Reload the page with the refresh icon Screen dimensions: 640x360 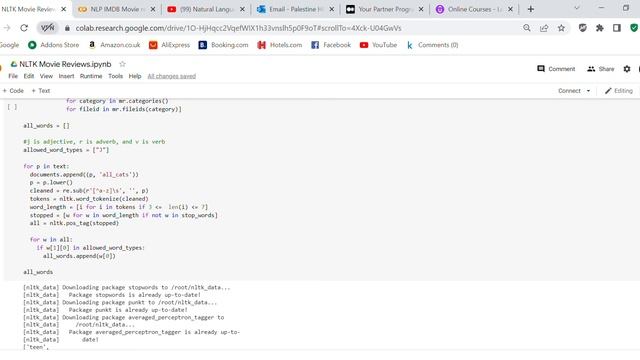24,28
